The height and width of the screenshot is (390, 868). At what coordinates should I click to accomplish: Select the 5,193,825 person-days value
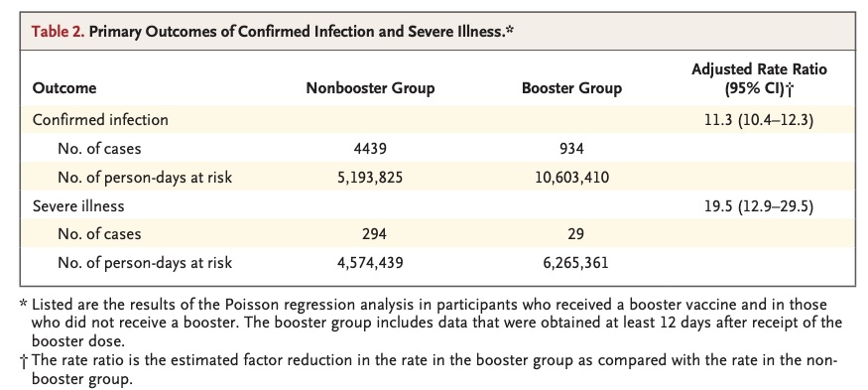(369, 178)
